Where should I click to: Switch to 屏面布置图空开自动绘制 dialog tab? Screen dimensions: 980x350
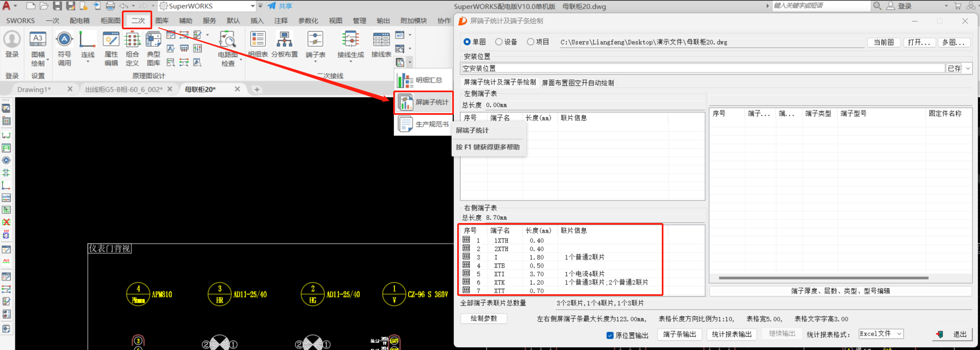(577, 83)
